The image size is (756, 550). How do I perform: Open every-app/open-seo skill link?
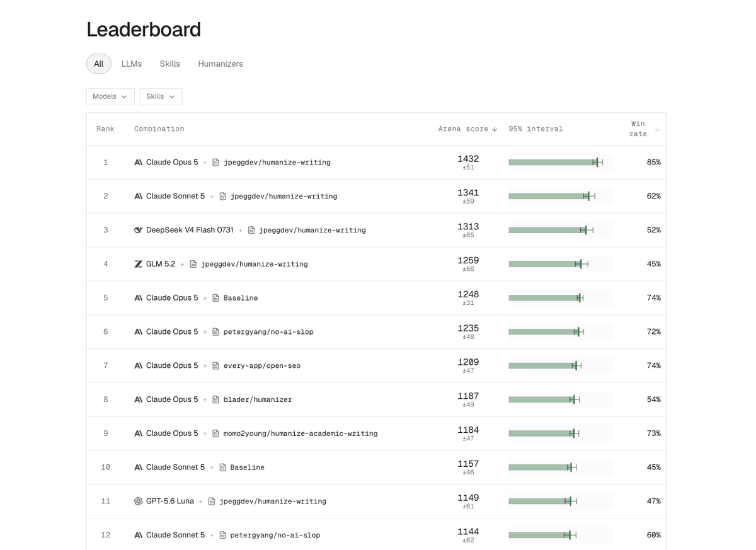click(x=261, y=366)
